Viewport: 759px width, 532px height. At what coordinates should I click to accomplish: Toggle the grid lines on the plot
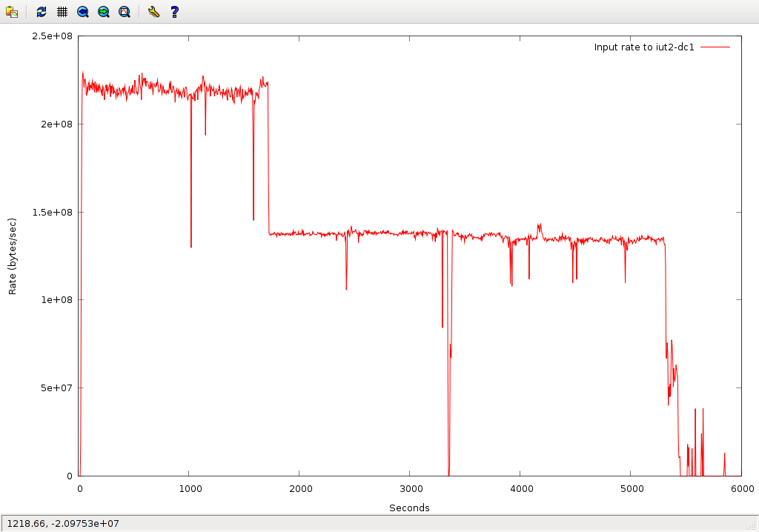(x=62, y=12)
